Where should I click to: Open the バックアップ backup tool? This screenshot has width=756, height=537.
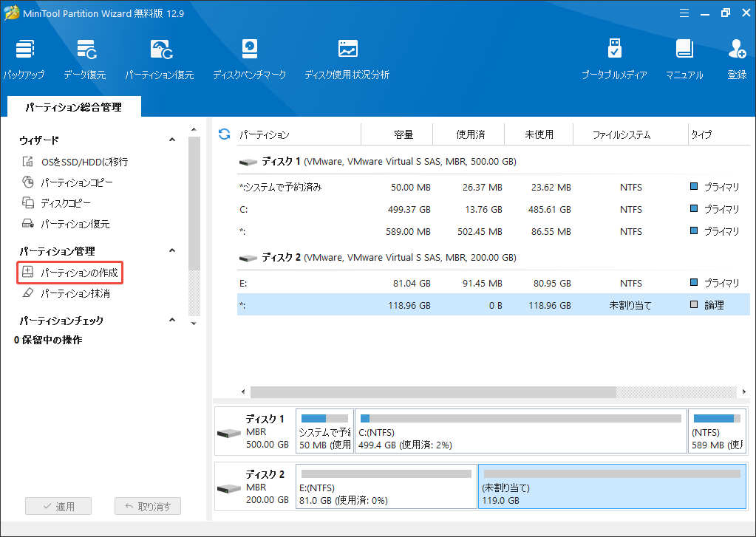coord(24,59)
